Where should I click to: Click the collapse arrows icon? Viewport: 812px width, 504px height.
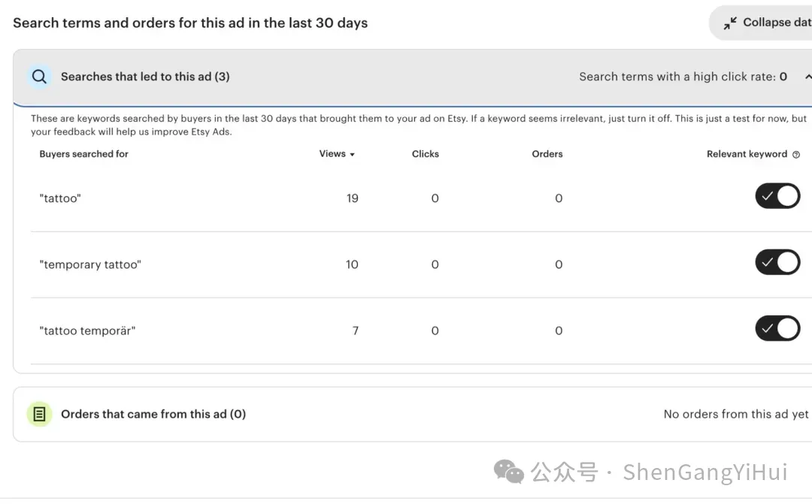(x=730, y=23)
